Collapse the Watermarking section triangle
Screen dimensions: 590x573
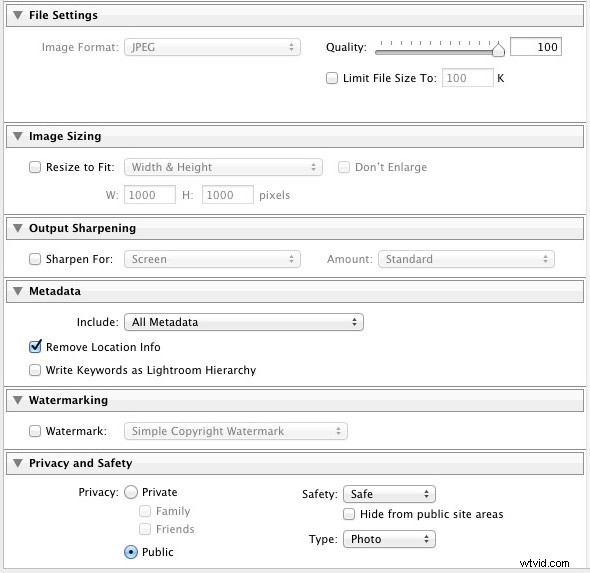point(18,400)
